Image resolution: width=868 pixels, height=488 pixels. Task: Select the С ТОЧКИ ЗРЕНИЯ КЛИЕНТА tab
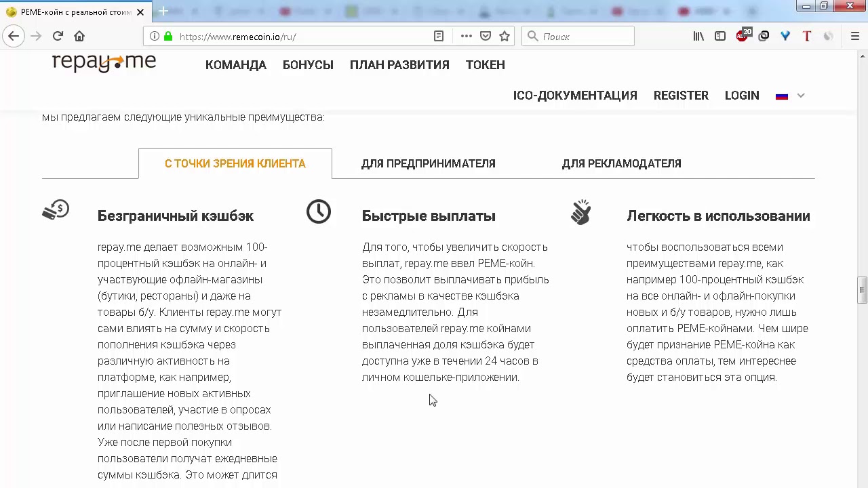(235, 163)
